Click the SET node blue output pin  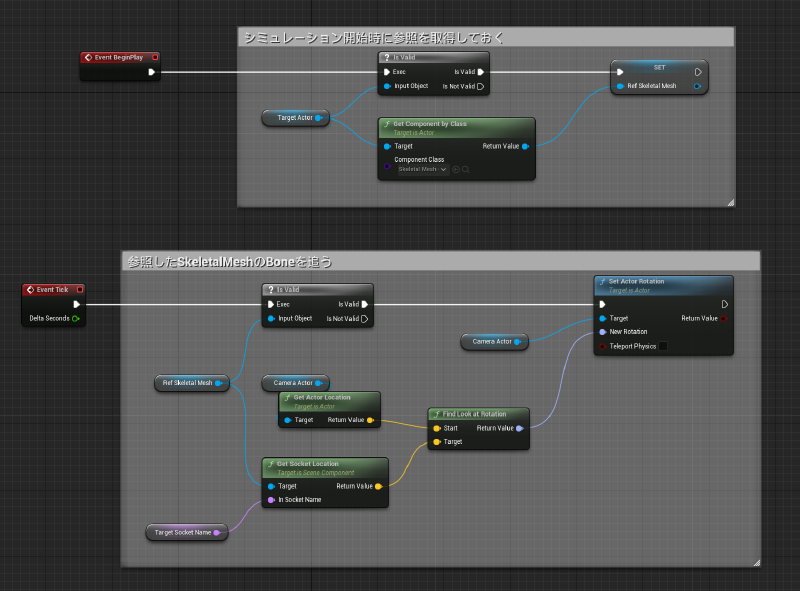697,86
